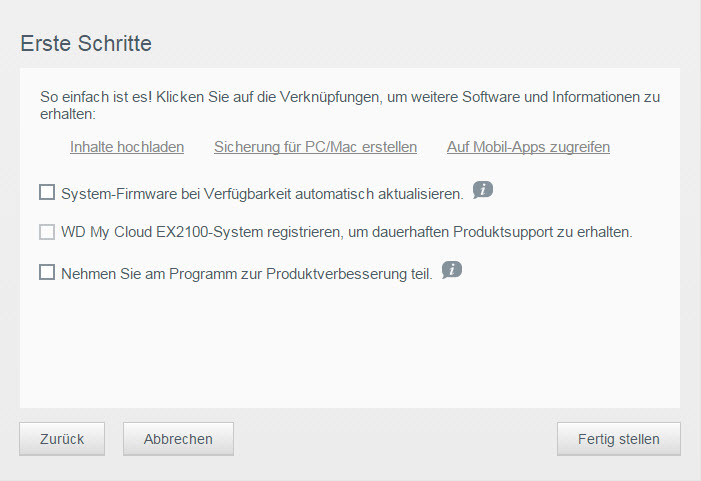Image resolution: width=701 pixels, height=481 pixels.
Task: Finish wizard with Fertig stellen button
Action: coord(619,439)
